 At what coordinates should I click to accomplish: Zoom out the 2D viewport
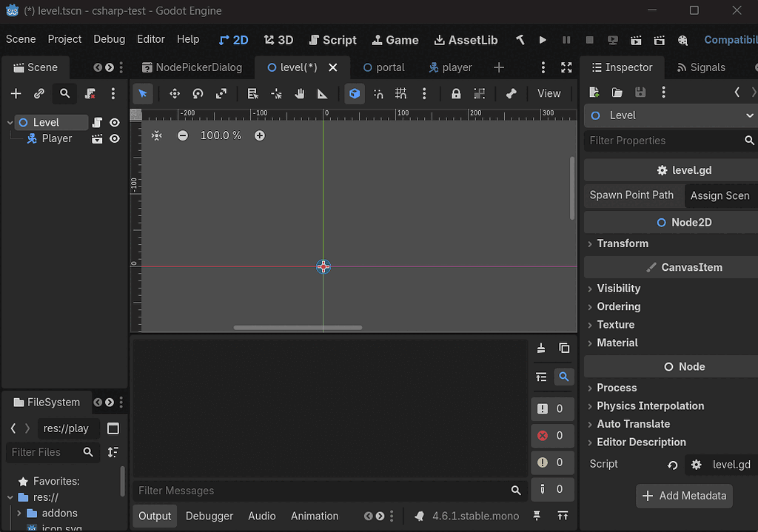click(182, 136)
